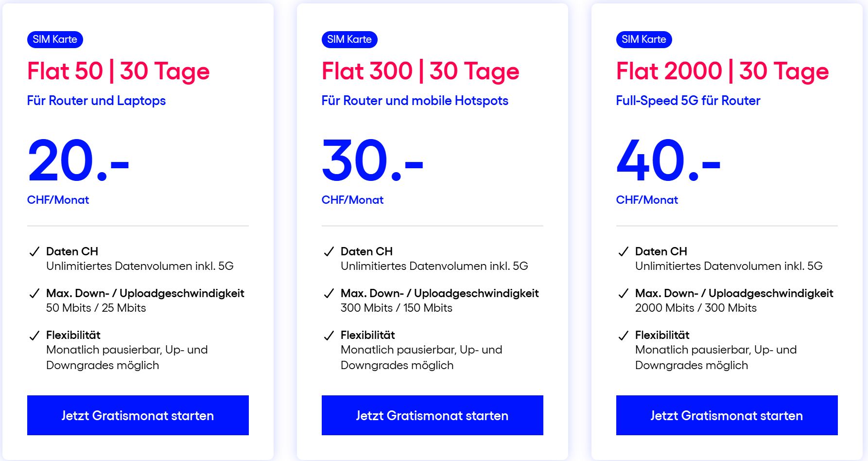The width and height of the screenshot is (868, 461).
Task: Click SIM Karte badge on Flat 300 card
Action: [349, 39]
